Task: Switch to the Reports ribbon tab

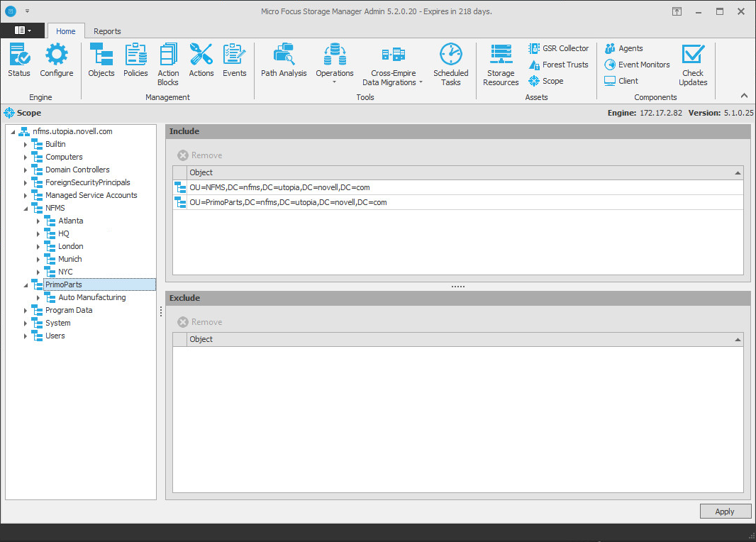Action: click(107, 31)
